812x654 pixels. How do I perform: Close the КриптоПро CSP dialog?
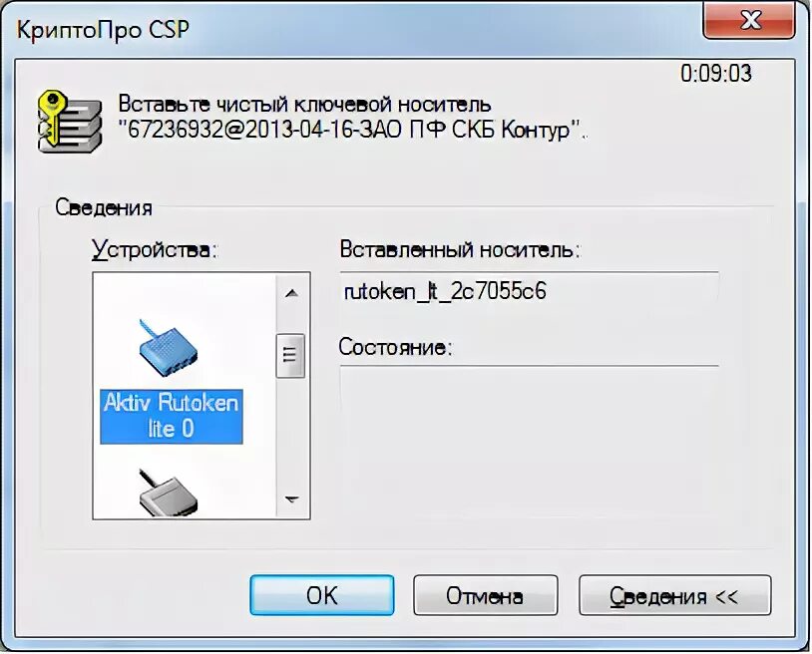click(749, 20)
